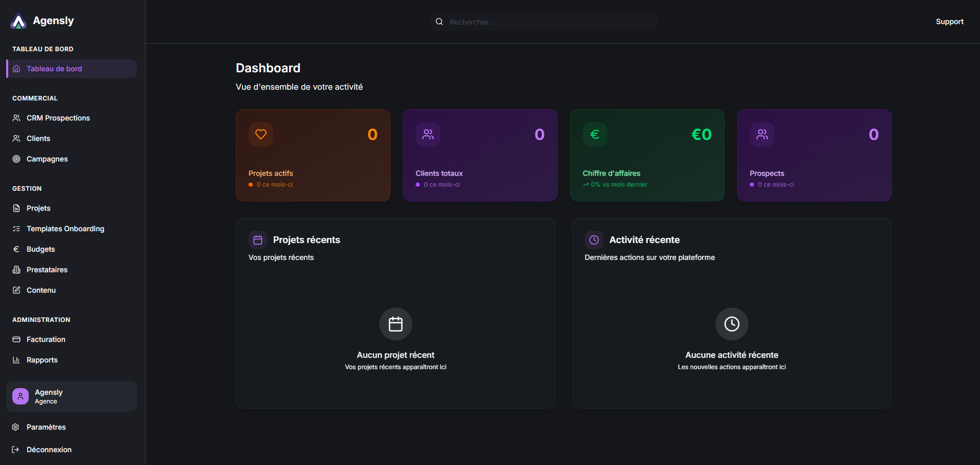Viewport: 980px width, 465px height.
Task: Click the Budgets euro icon
Action: click(17, 249)
